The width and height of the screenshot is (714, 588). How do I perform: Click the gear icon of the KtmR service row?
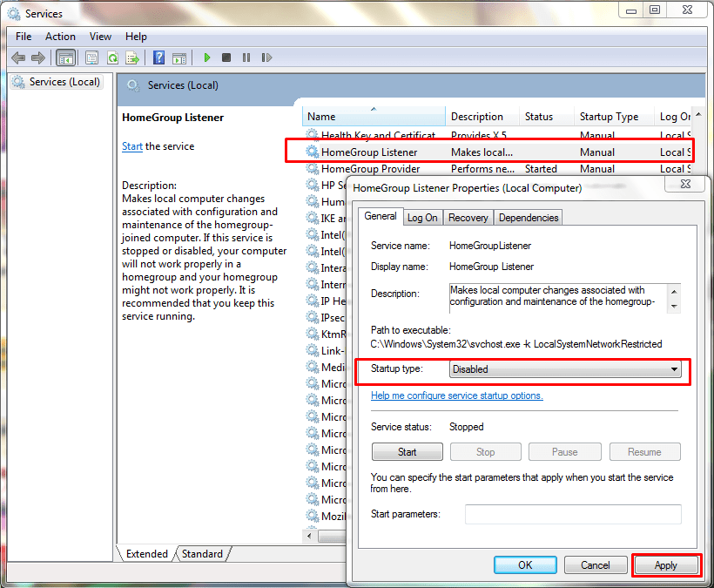coord(313,334)
